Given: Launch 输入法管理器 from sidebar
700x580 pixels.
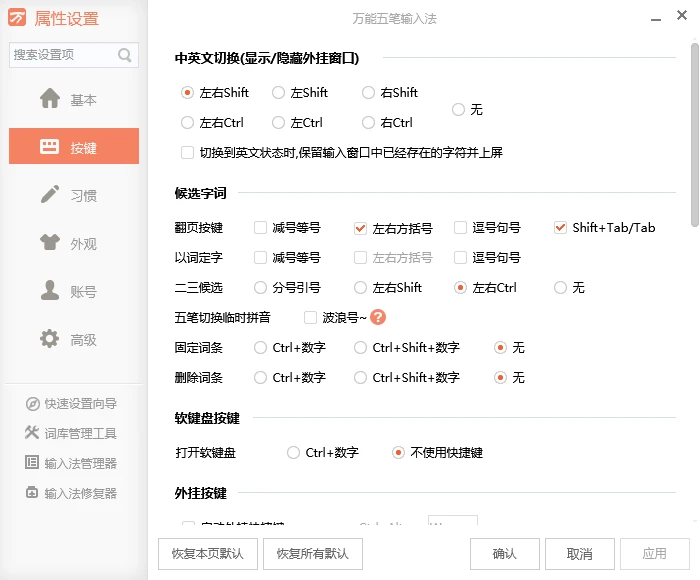Looking at the screenshot, I should click(x=80, y=464).
